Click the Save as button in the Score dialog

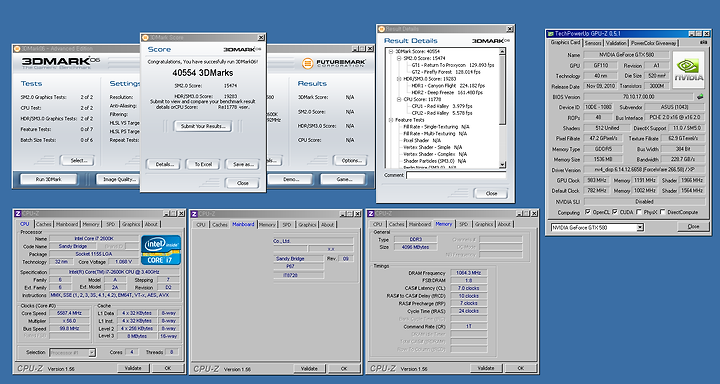pyautogui.click(x=243, y=164)
